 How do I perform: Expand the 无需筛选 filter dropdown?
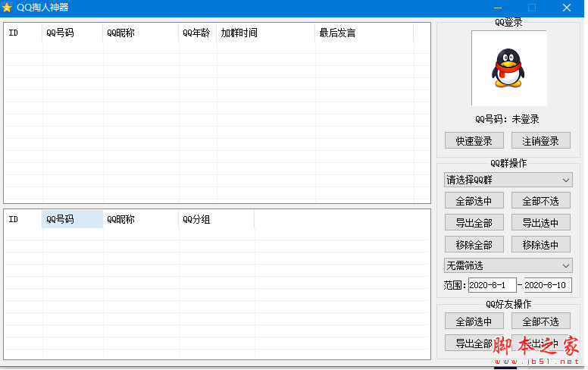pos(508,265)
